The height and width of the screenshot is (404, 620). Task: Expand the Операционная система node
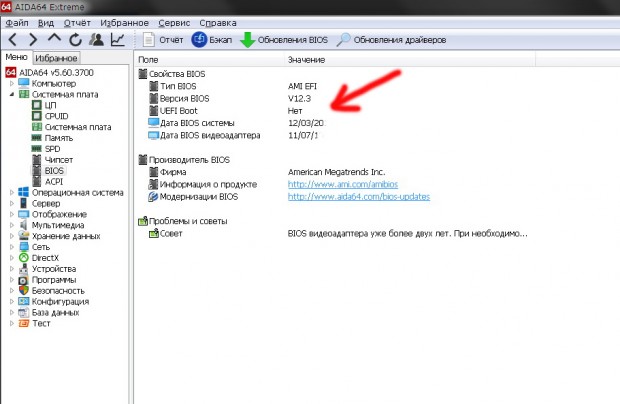coord(12,192)
